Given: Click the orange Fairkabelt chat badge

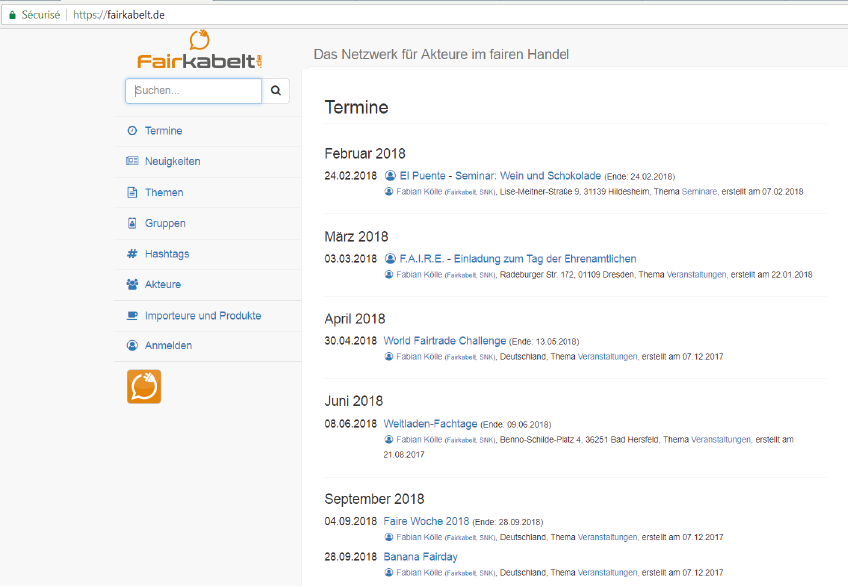Looking at the screenshot, I should click(x=144, y=387).
